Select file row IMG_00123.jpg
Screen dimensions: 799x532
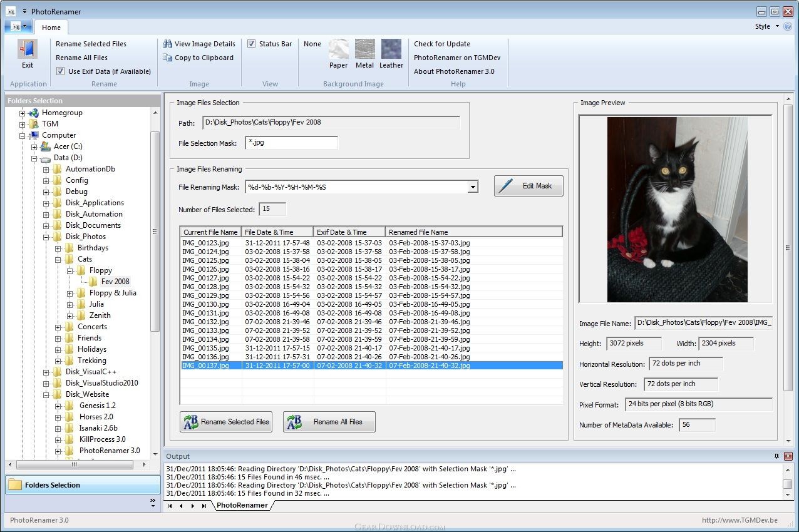(x=371, y=243)
